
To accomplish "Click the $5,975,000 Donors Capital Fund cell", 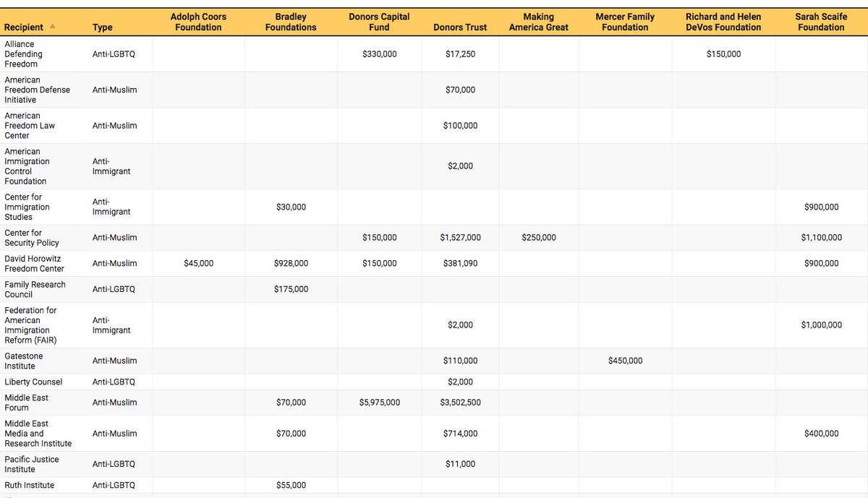I will click(379, 403).
